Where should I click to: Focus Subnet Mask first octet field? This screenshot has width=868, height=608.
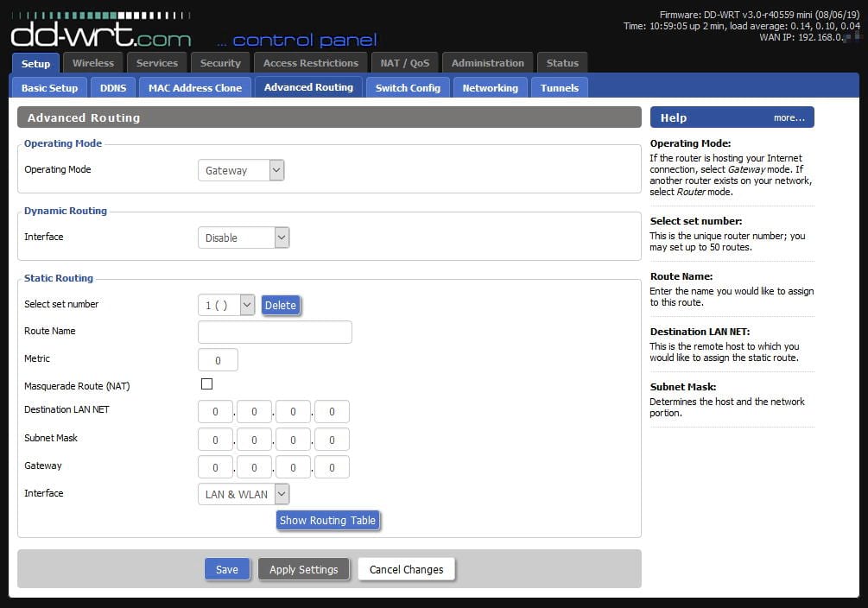pos(215,440)
